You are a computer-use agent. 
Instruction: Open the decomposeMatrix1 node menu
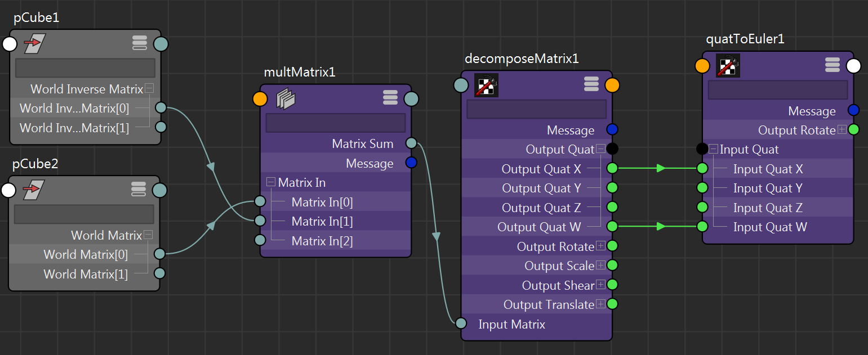pos(591,84)
